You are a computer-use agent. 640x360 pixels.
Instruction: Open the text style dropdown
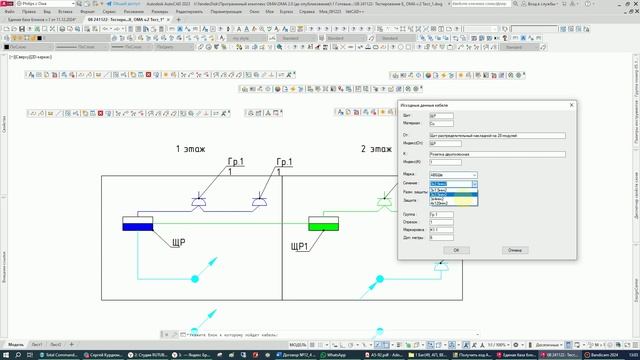248,38
